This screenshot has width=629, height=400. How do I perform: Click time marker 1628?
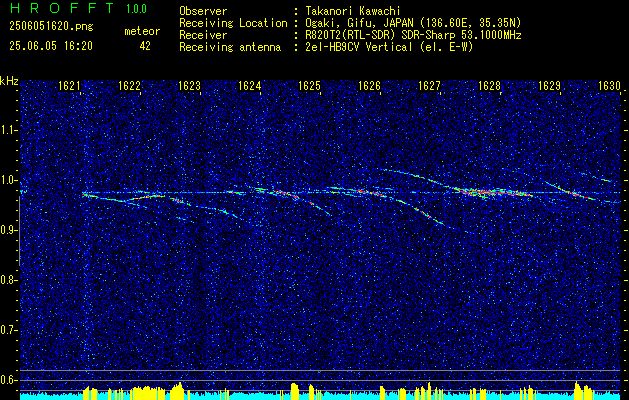tap(489, 86)
